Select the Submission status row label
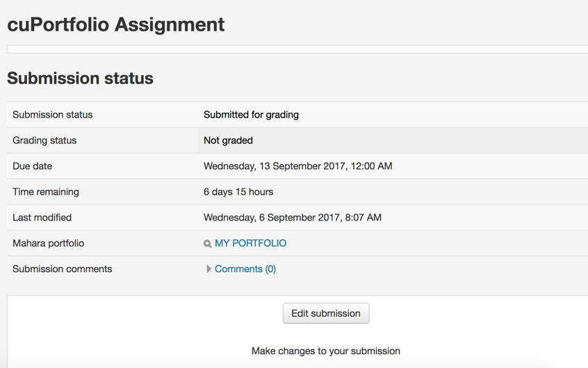Image resolution: width=588 pixels, height=368 pixels. 52,115
